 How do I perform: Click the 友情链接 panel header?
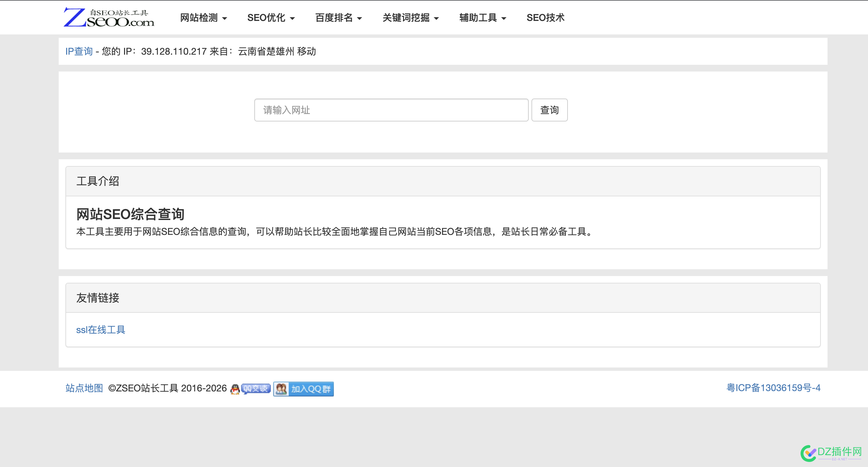tap(443, 298)
